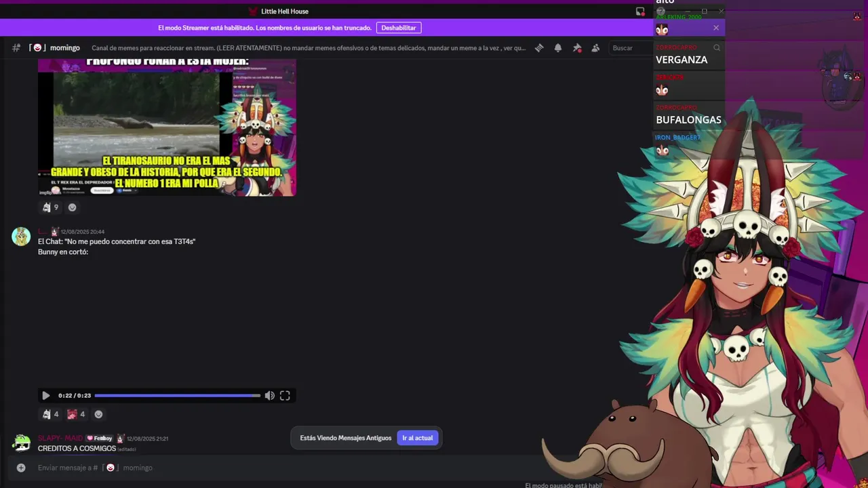Click the Buscar search field

[x=629, y=48]
